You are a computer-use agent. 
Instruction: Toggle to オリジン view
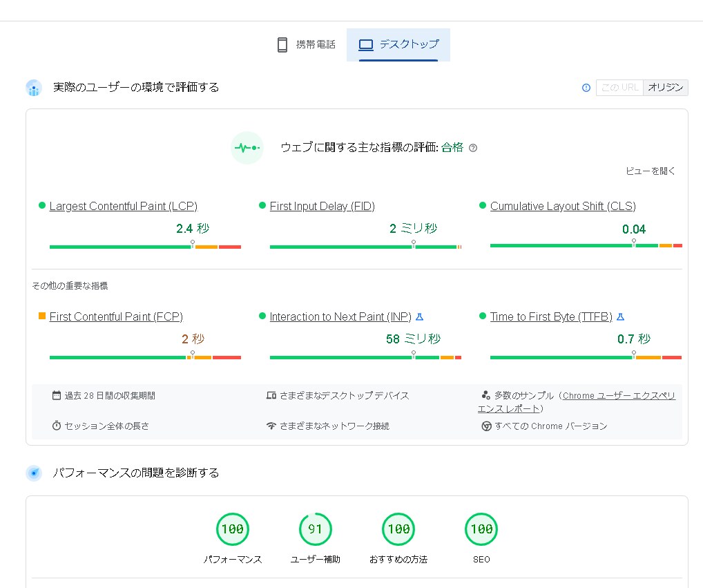pos(665,88)
